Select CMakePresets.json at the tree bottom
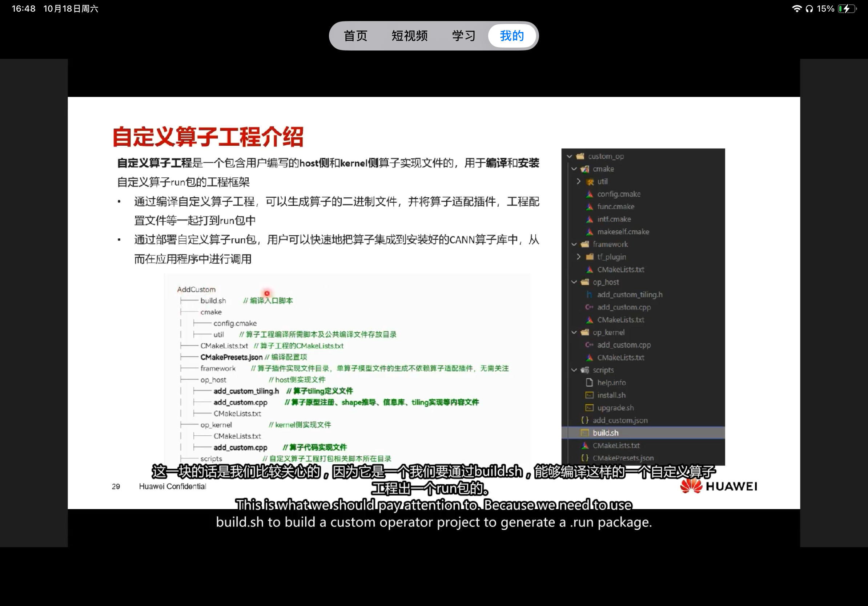 tap(623, 458)
